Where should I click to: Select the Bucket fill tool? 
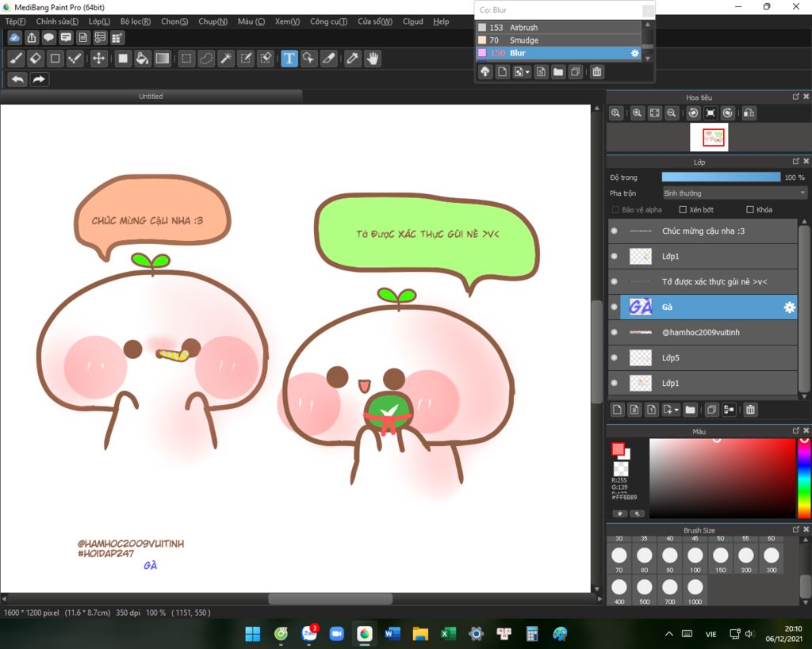point(142,59)
